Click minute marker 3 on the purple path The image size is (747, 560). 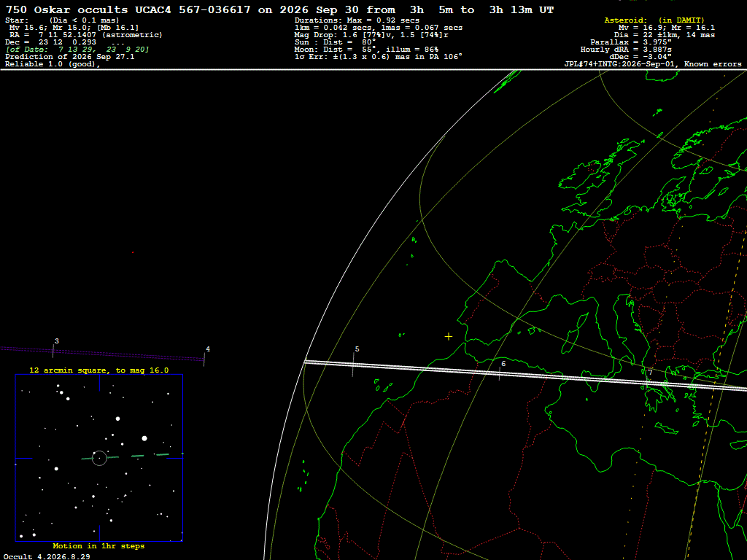pos(53,348)
